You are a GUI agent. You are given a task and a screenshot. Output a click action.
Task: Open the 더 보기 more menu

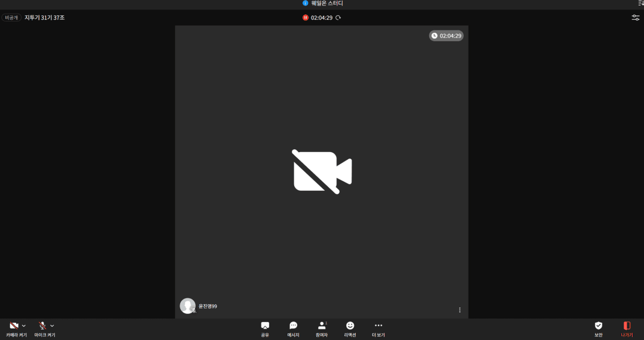[378, 327]
